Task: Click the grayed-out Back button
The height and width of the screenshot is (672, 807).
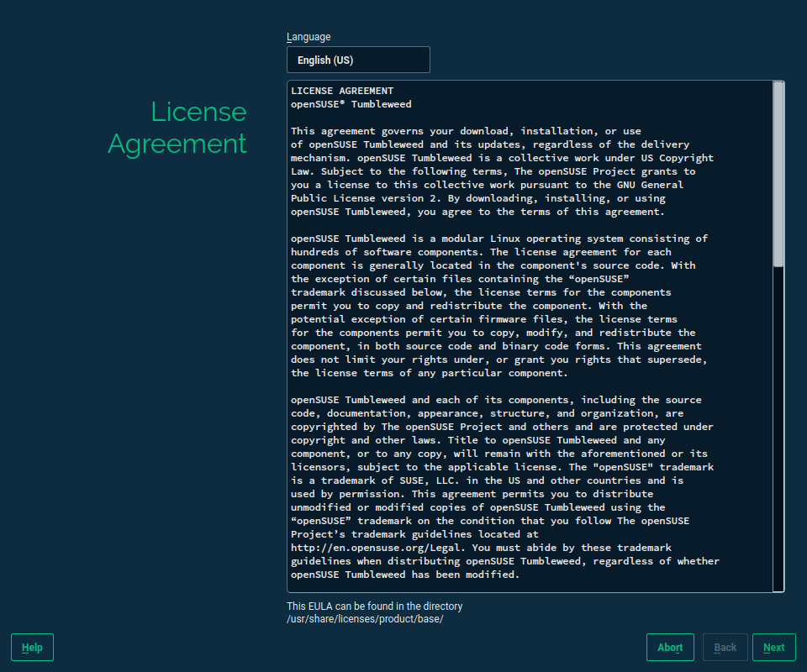Action: (725, 648)
